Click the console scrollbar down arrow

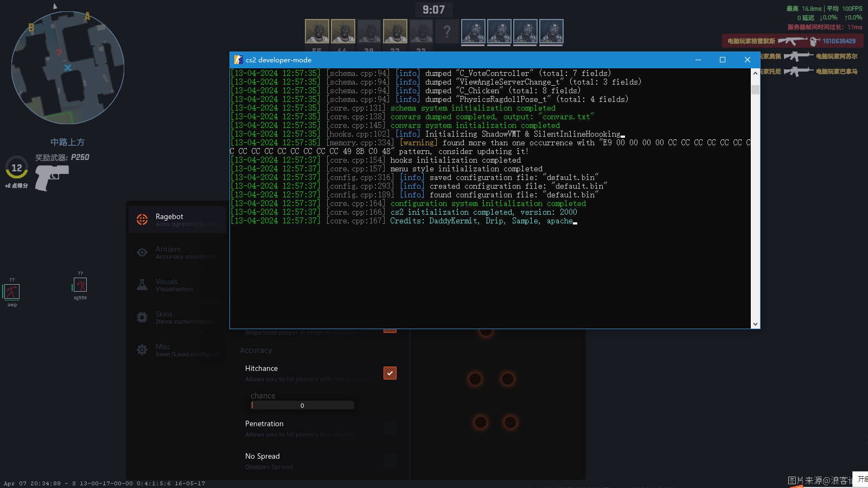coord(755,324)
